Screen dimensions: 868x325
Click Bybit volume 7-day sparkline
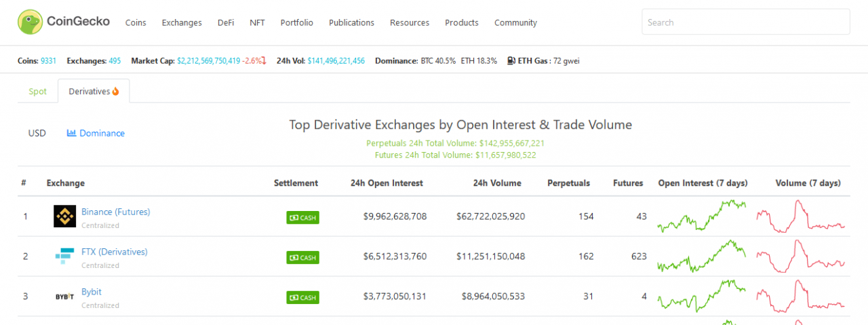pyautogui.click(x=801, y=296)
